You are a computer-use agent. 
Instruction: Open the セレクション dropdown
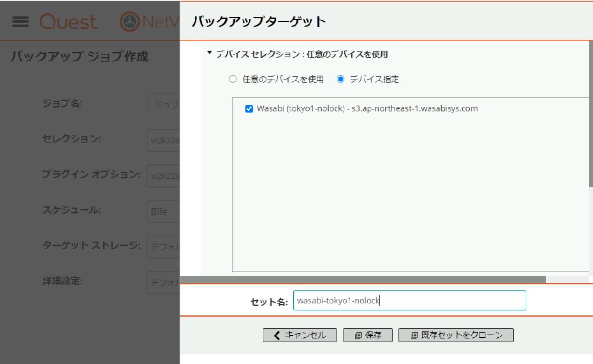(163, 140)
